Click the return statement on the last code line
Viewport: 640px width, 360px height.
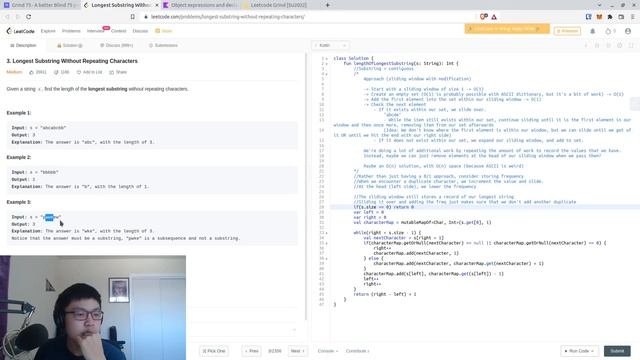click(x=385, y=294)
